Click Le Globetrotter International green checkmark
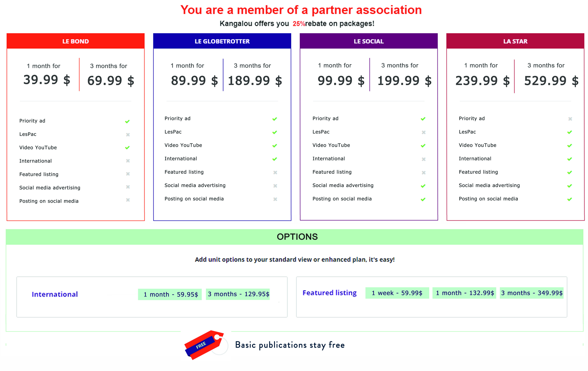Image resolution: width=588 pixels, height=371 pixels. coord(275,159)
